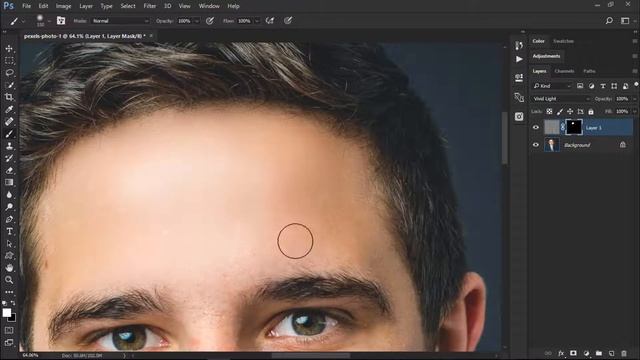Select the Rectangular Marquee tool

9,61
